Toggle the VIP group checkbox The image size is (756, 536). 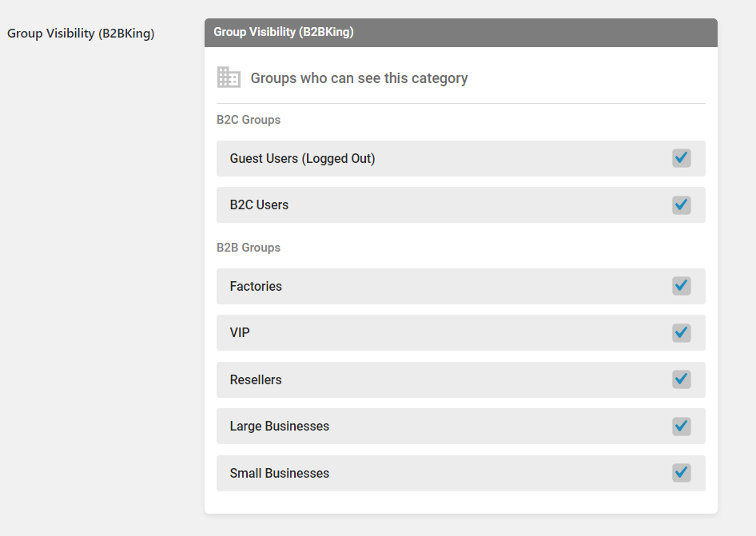[x=681, y=332]
